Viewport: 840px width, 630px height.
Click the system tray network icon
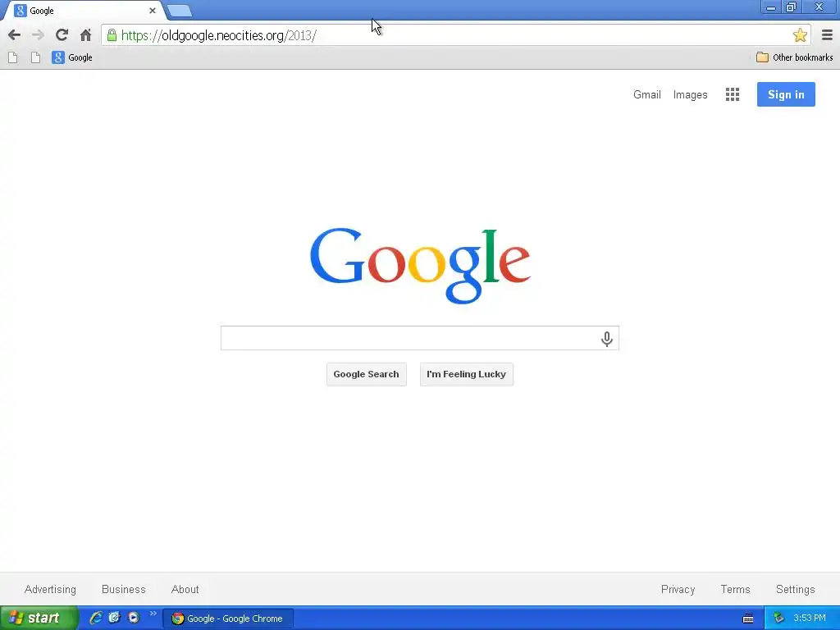coord(779,619)
